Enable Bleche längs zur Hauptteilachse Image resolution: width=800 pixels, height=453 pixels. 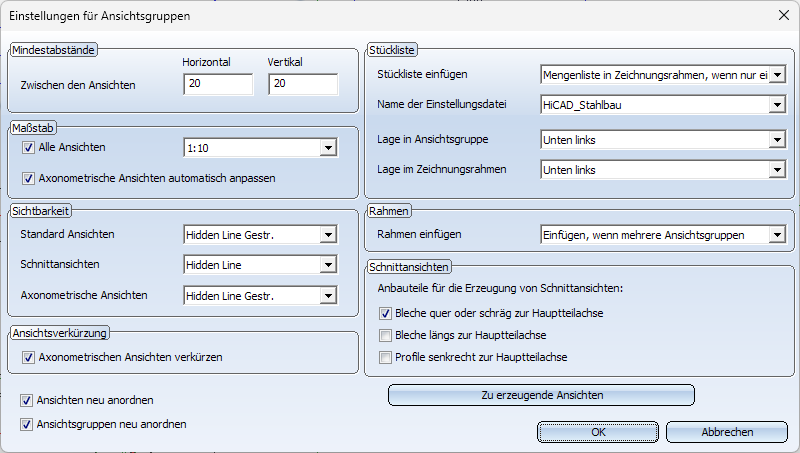coord(385,335)
